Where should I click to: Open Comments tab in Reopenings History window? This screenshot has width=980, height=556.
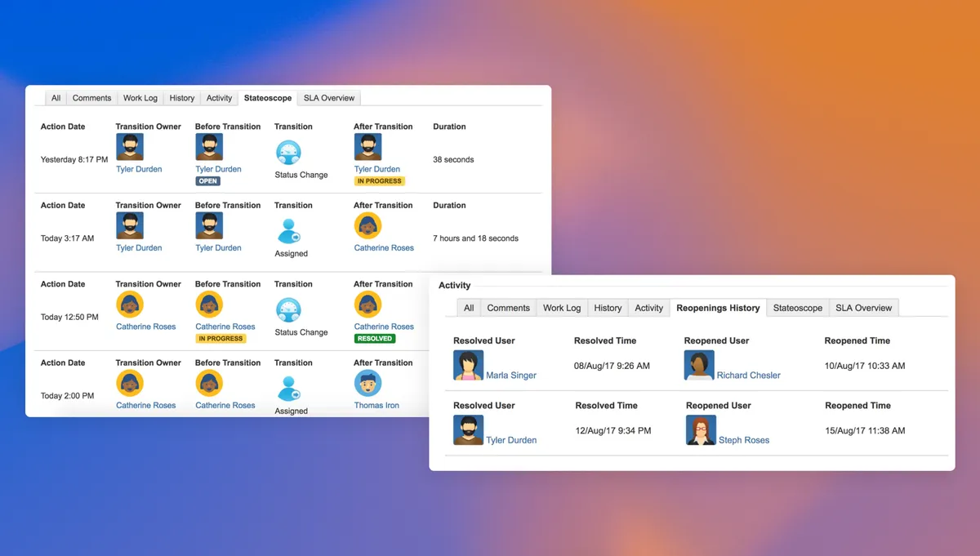click(x=509, y=308)
